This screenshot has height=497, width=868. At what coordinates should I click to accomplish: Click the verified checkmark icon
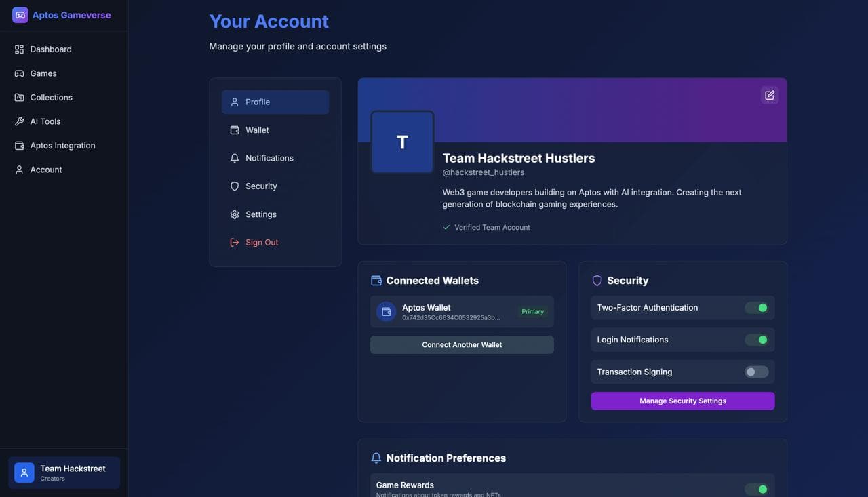(446, 228)
